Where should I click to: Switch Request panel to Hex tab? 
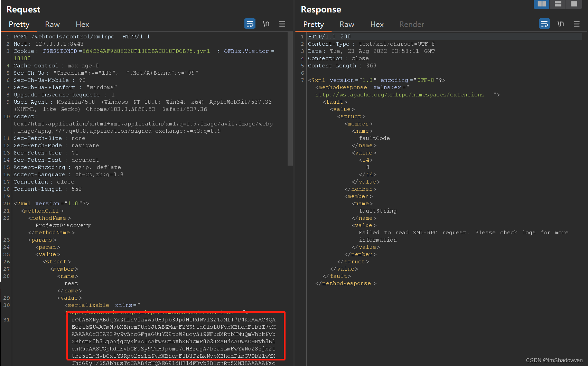pyautogui.click(x=82, y=25)
